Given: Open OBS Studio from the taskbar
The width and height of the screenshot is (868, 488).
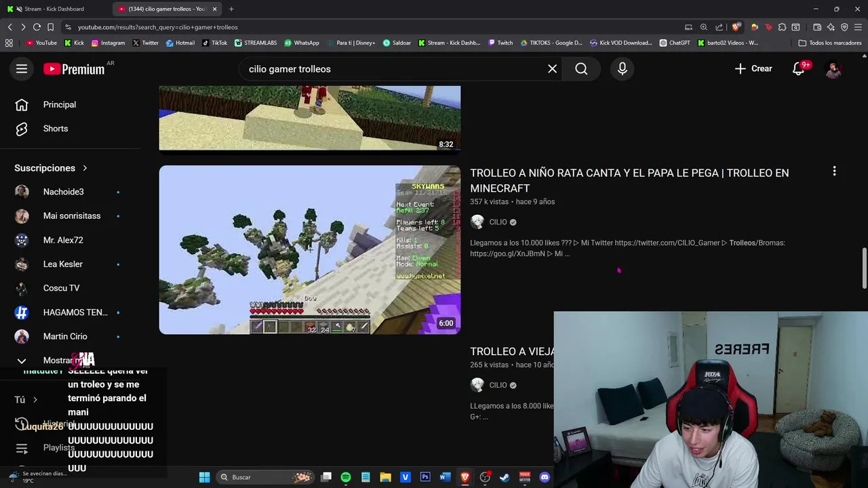Looking at the screenshot, I should tap(485, 477).
